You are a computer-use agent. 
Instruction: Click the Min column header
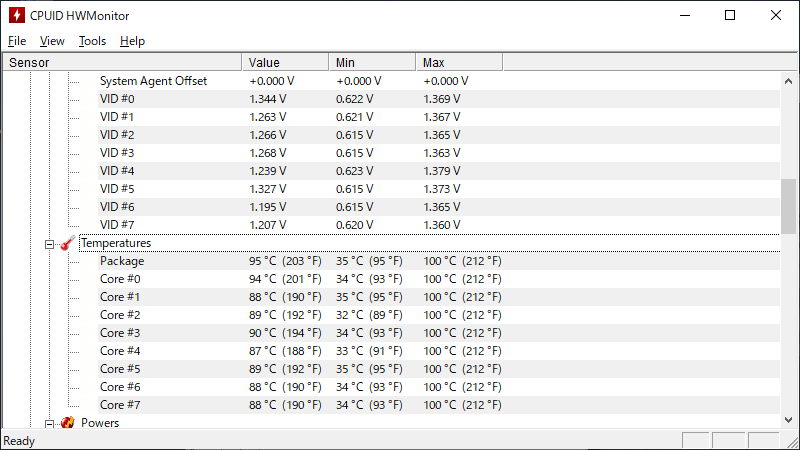pyautogui.click(x=372, y=62)
